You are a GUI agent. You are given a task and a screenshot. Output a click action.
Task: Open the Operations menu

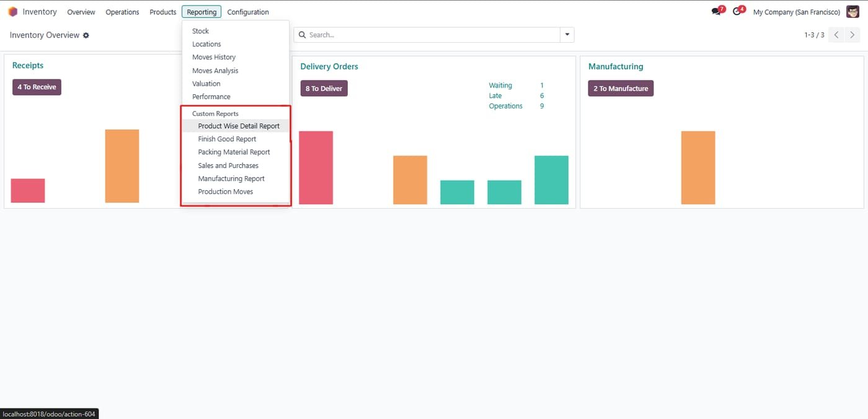click(122, 12)
